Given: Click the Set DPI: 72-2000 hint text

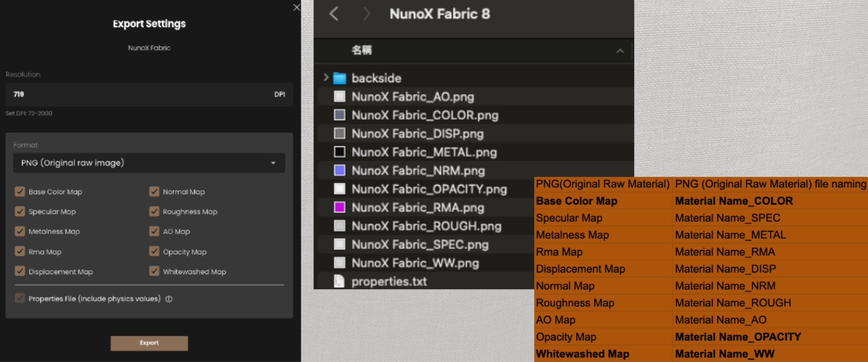Looking at the screenshot, I should (29, 113).
